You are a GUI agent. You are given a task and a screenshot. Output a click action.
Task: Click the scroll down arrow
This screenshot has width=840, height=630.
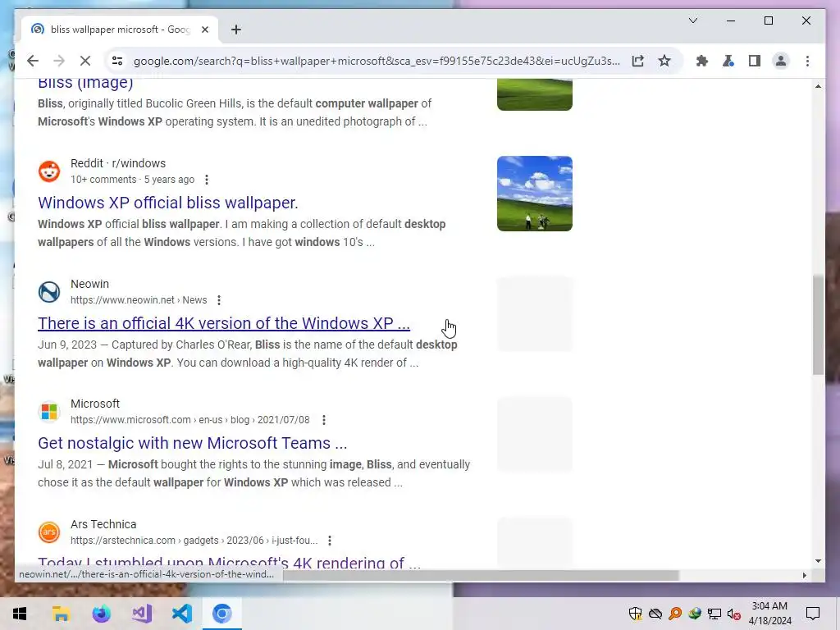tap(818, 561)
